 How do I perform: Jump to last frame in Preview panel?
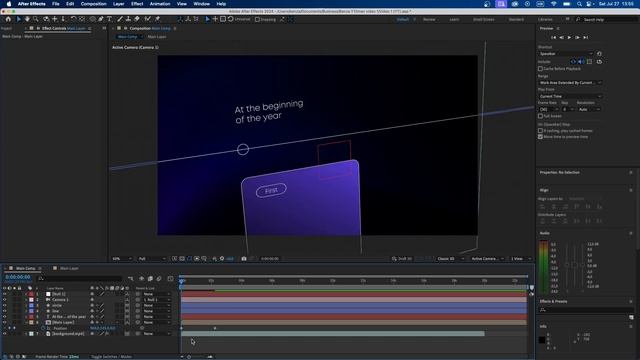pyautogui.click(x=586, y=38)
